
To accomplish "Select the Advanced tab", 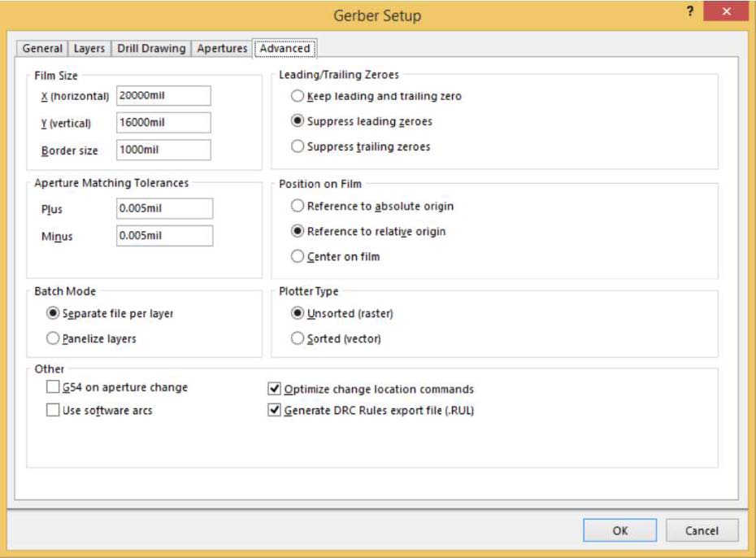I will click(285, 48).
